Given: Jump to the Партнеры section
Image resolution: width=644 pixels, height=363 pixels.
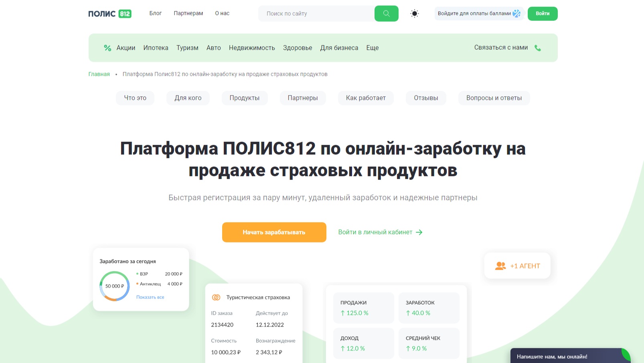Looking at the screenshot, I should (x=303, y=98).
